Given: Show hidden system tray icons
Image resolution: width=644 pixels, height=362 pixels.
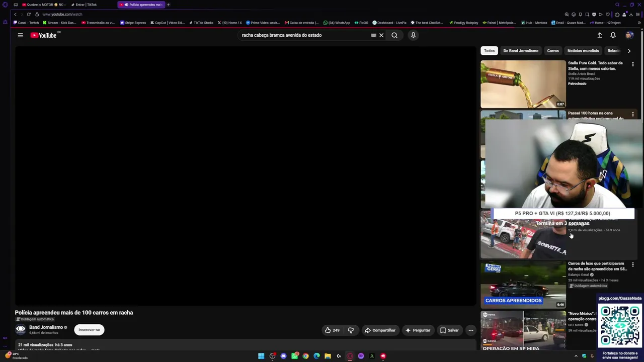Looking at the screenshot, I should click(576, 356).
